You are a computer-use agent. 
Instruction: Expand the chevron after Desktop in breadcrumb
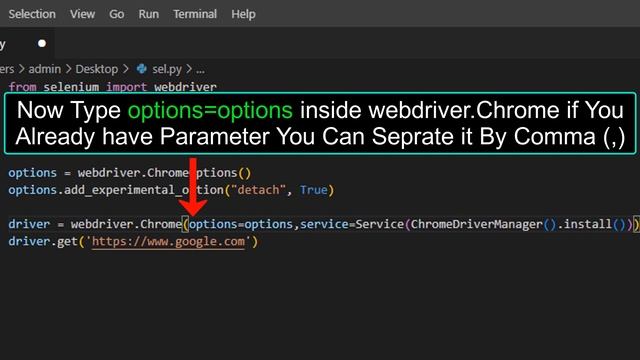click(x=126, y=69)
